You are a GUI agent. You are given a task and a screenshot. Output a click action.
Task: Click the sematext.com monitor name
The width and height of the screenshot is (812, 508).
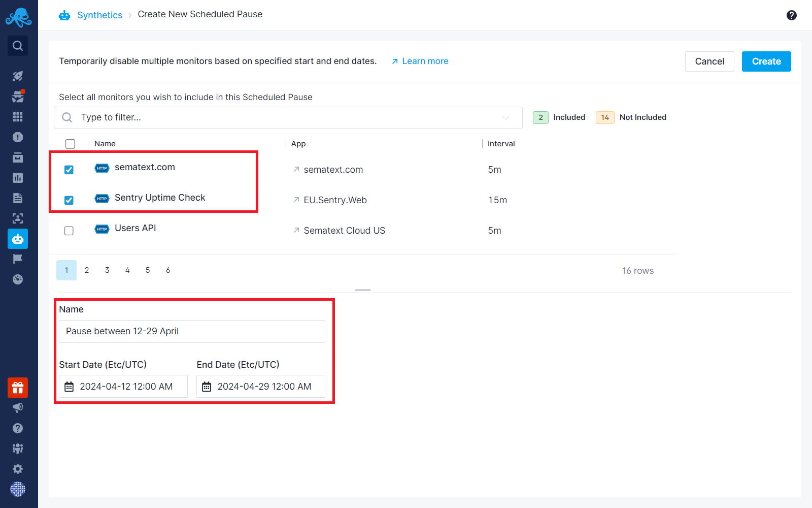click(145, 167)
